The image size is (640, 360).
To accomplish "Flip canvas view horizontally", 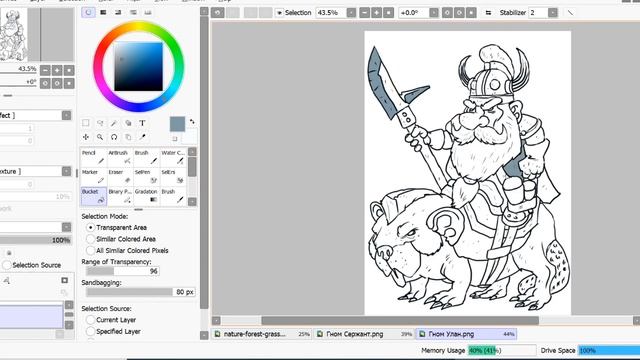I will click(x=488, y=13).
